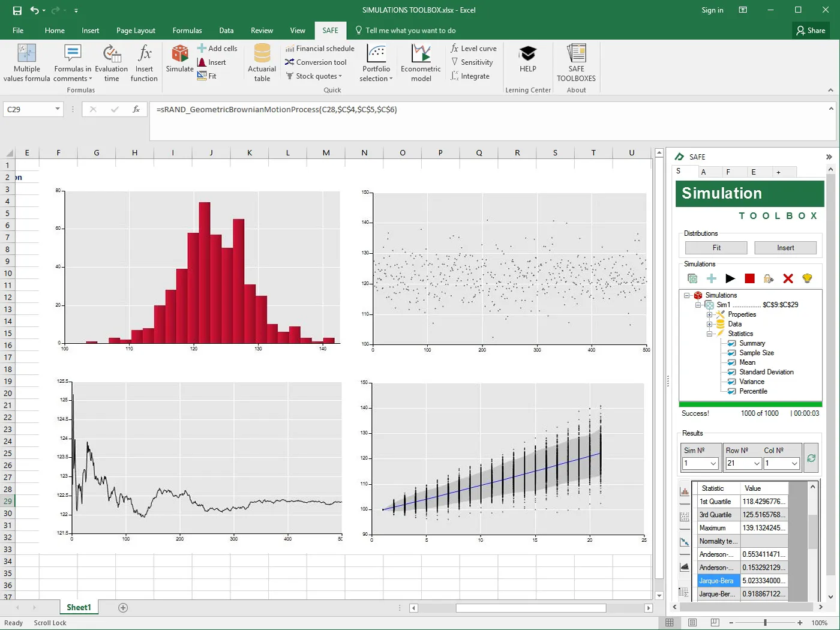Viewport: 840px width, 630px height.
Task: Open the Portfolio selection tool
Action: coord(376,62)
